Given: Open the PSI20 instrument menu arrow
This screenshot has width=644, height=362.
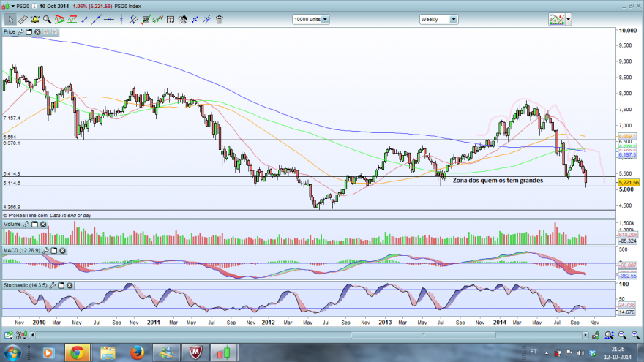Looking at the screenshot, I should point(12,6).
